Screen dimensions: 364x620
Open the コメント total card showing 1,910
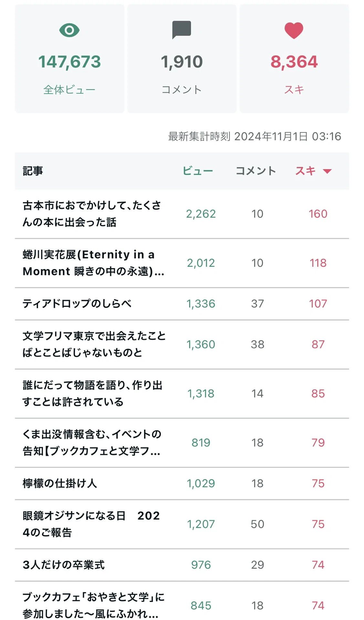coord(182,58)
